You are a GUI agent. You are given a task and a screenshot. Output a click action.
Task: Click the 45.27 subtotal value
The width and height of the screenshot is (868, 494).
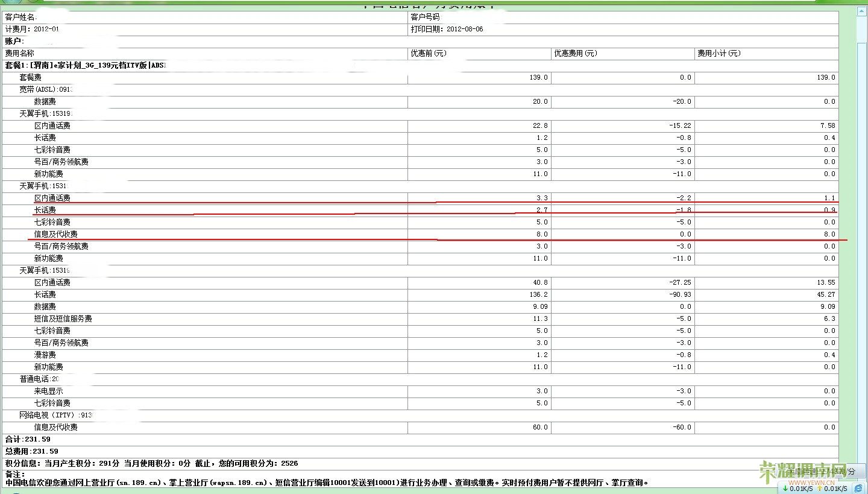click(826, 294)
